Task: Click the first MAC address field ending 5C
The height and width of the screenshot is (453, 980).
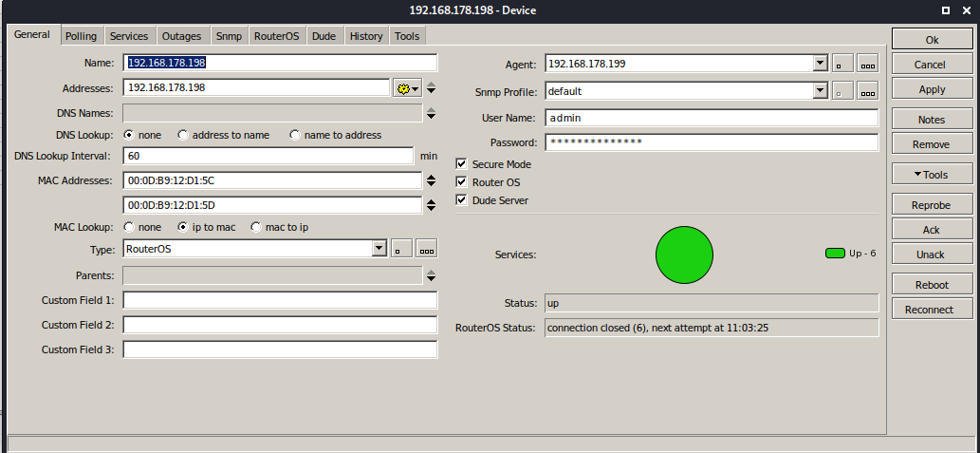Action: click(272, 180)
